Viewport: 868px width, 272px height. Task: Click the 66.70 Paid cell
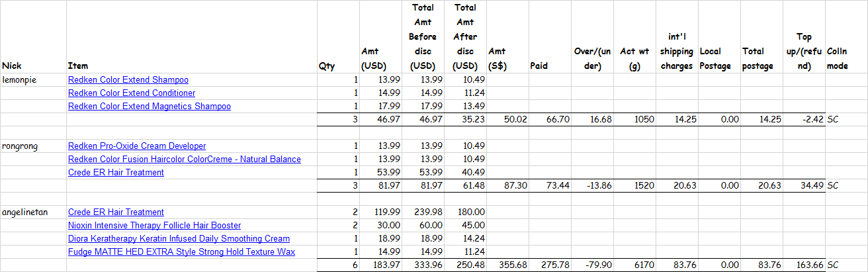(x=550, y=120)
